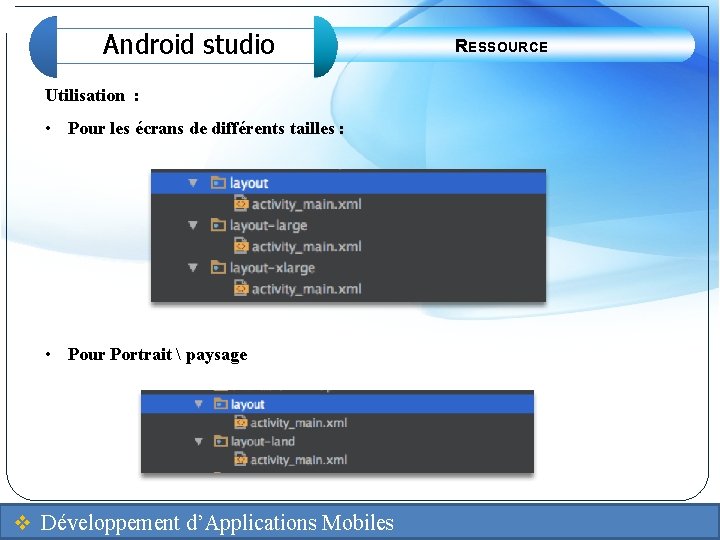Click the XML file icon between layout and layout-land
This screenshot has width=720, height=540.
tap(241, 422)
